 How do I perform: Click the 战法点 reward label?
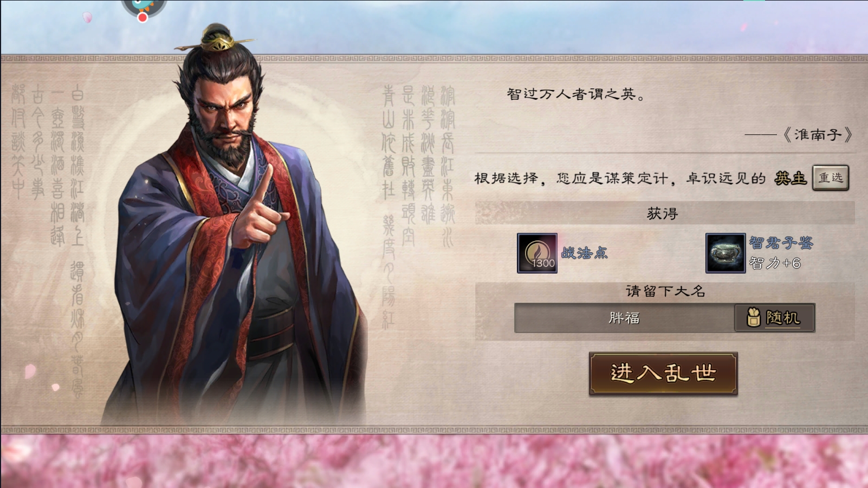pos(584,253)
